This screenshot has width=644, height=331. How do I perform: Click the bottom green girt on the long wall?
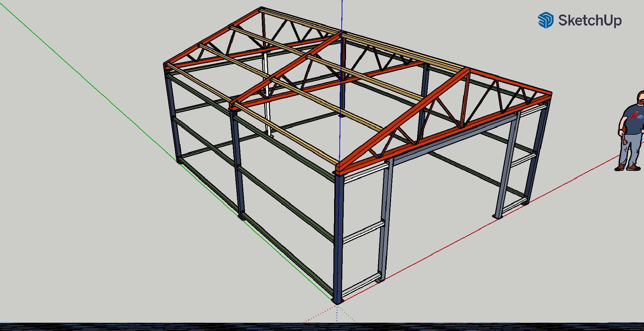[x=285, y=255]
